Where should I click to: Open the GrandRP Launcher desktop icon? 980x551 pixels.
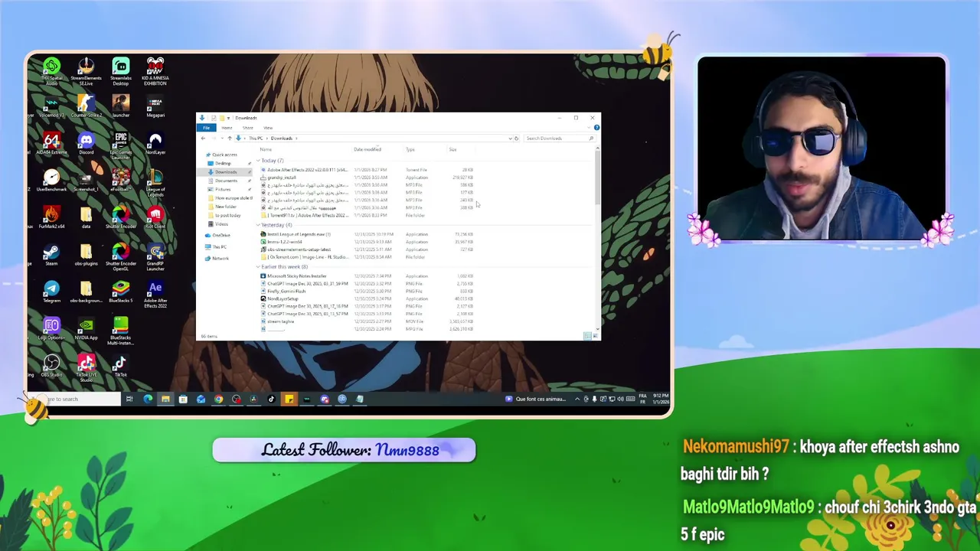click(x=155, y=257)
